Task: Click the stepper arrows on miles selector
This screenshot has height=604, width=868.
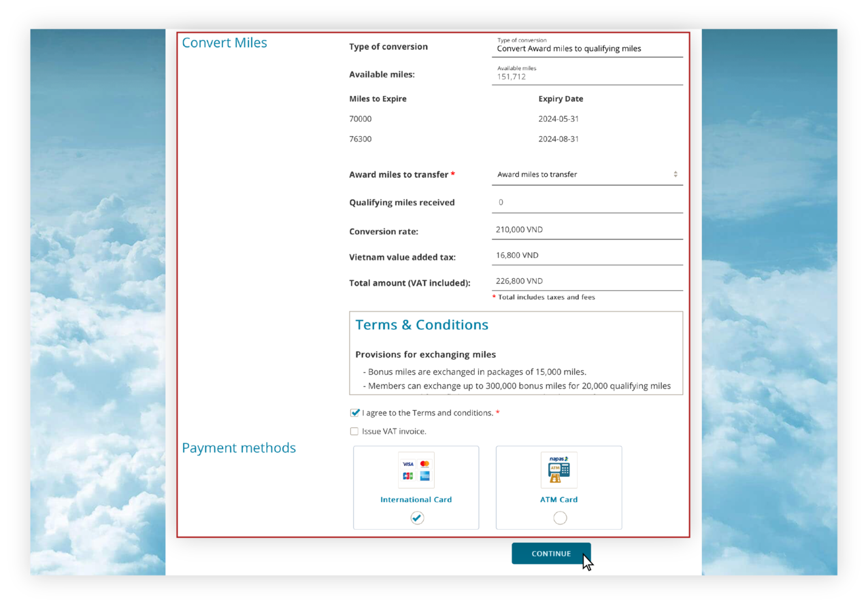Action: [x=675, y=174]
